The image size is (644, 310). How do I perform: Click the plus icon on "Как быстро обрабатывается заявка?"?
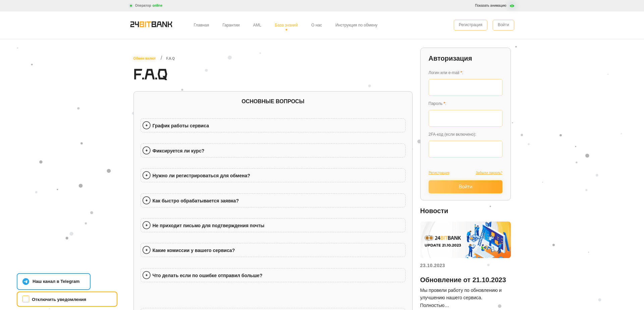tap(146, 200)
